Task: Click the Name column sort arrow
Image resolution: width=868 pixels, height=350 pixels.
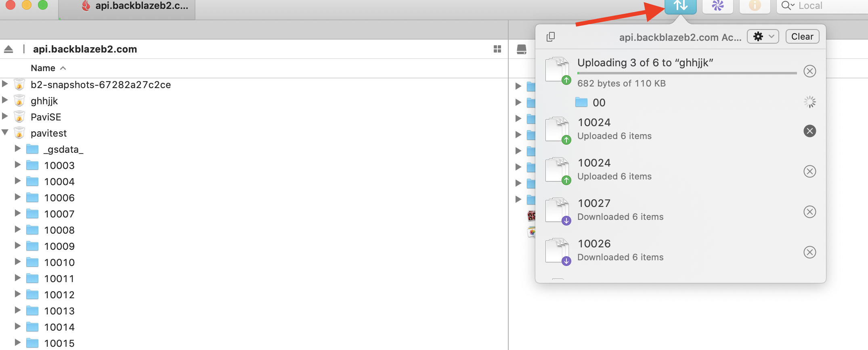Action: tap(63, 68)
